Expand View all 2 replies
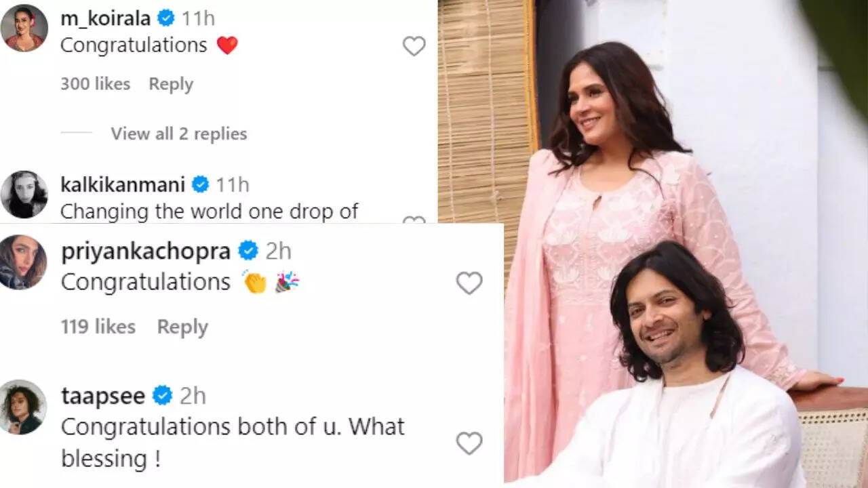 click(x=179, y=134)
